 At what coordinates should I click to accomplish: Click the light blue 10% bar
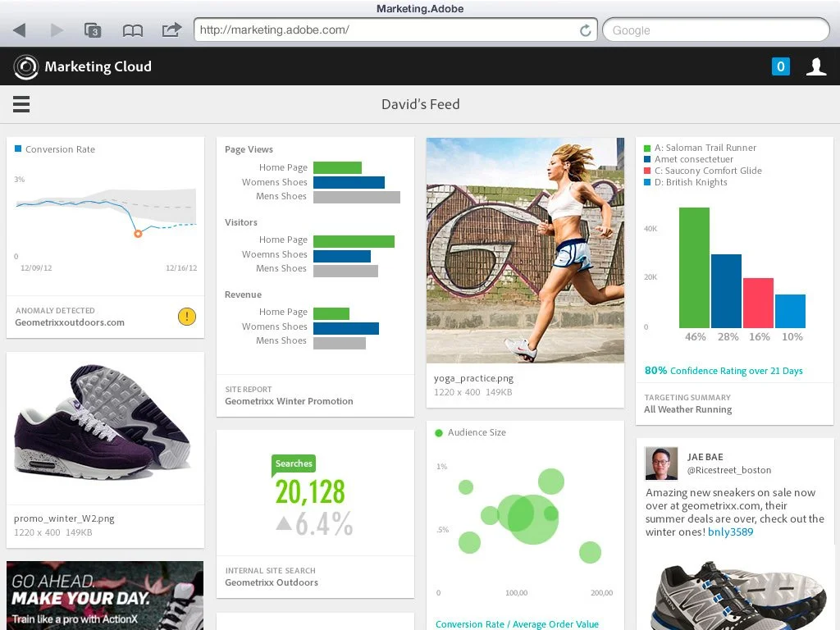[x=790, y=311]
